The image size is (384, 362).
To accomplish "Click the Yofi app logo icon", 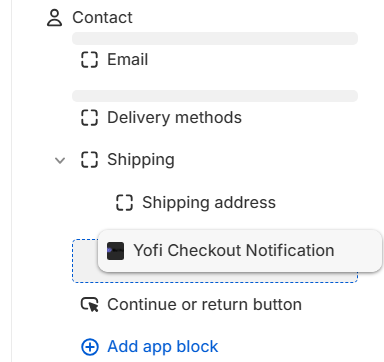I will click(115, 251).
